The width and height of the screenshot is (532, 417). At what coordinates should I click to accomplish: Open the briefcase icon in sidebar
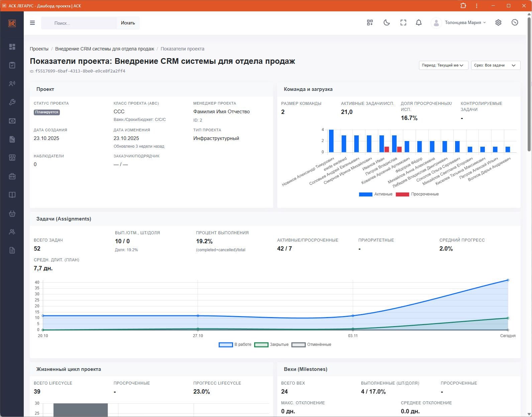pyautogui.click(x=12, y=176)
